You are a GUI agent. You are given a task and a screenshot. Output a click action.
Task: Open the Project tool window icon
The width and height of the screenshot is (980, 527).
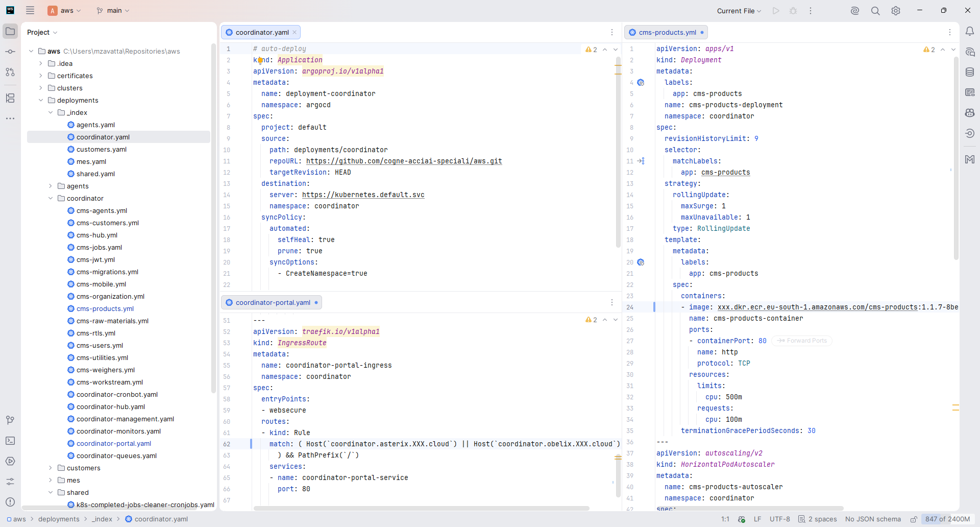(10, 31)
